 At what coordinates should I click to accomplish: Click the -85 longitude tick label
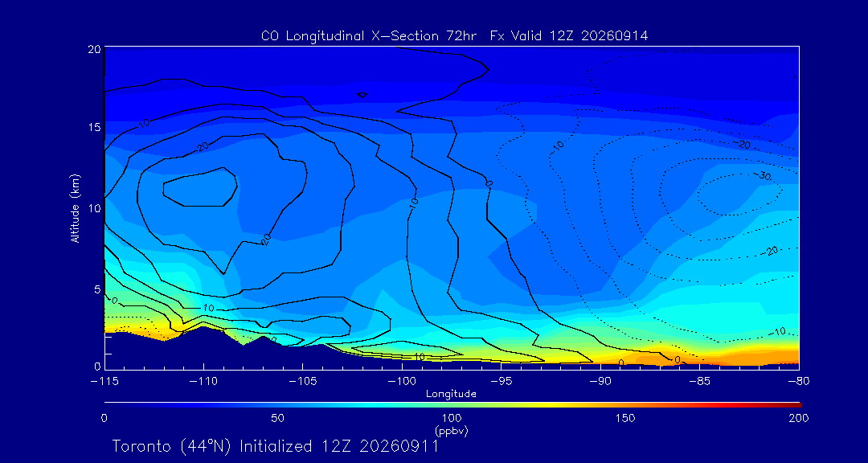tap(700, 382)
